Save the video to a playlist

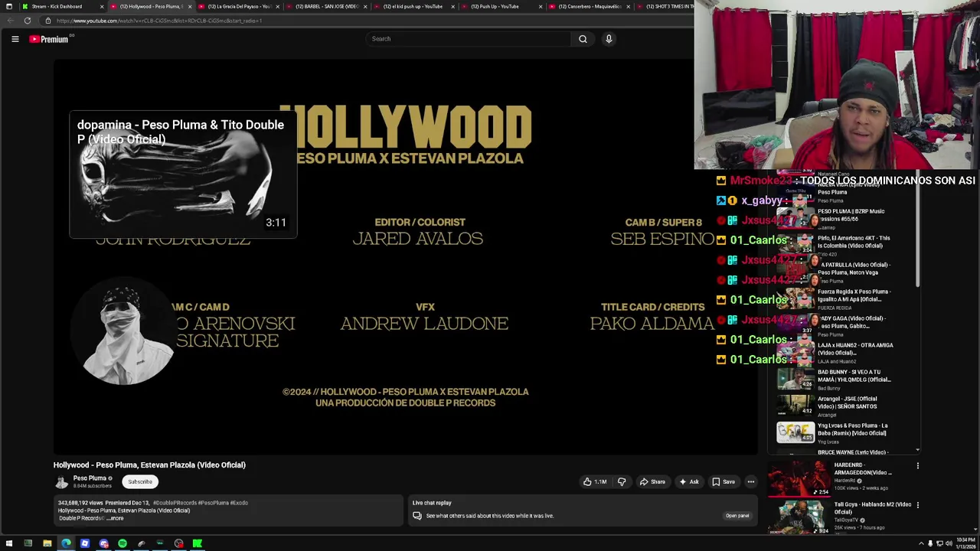[724, 481]
